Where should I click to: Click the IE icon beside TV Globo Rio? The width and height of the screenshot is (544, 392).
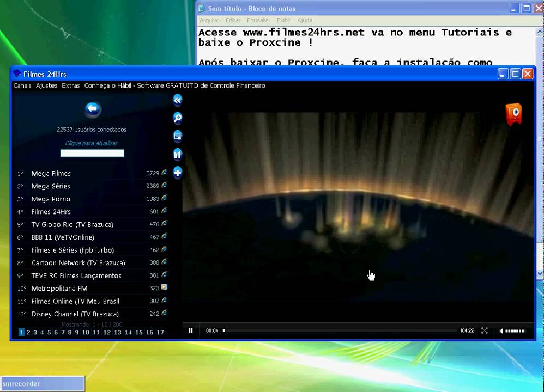pos(164,224)
